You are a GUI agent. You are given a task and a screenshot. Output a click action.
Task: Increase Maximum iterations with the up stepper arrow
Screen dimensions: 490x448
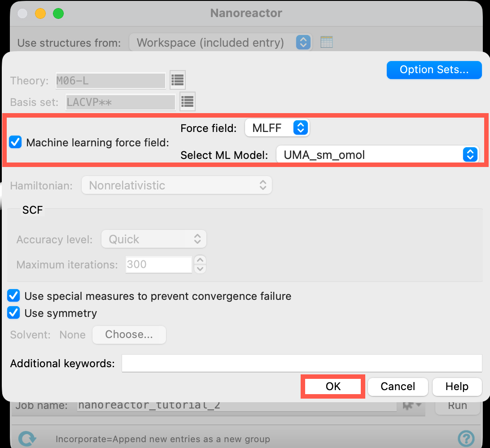pyautogui.click(x=200, y=260)
